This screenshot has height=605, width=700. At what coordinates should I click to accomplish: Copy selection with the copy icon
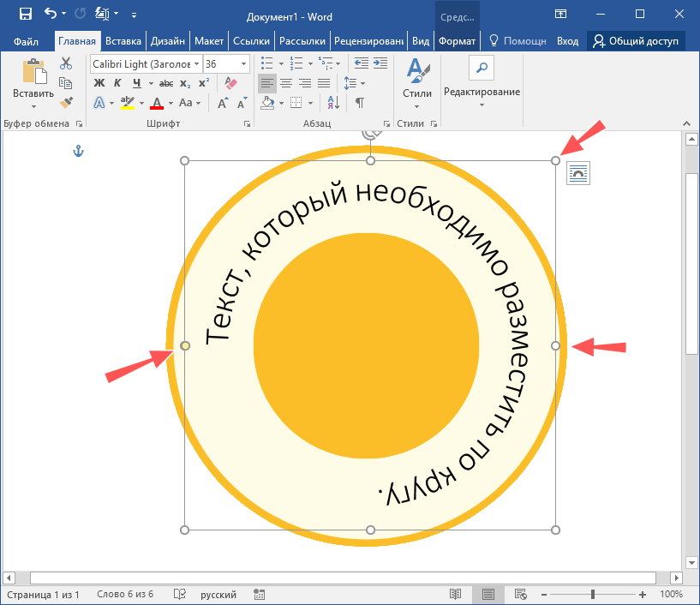point(66,83)
